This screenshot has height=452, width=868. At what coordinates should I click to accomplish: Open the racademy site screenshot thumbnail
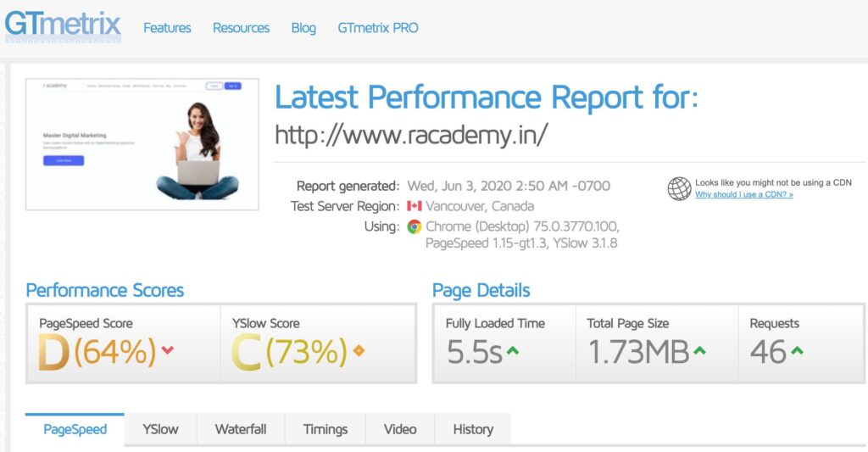point(142,144)
